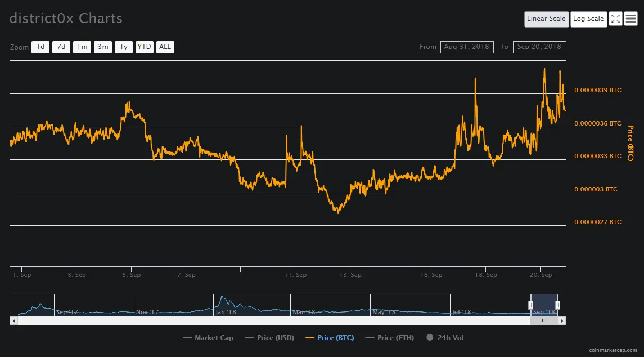Click the navigator left range handle

click(x=530, y=305)
